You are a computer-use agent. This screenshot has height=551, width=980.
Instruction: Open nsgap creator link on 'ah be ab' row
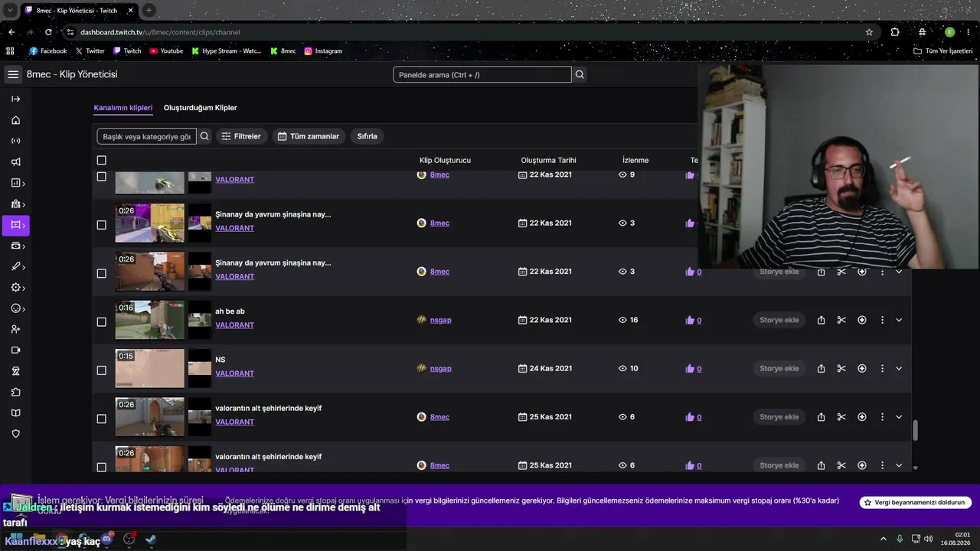click(440, 320)
